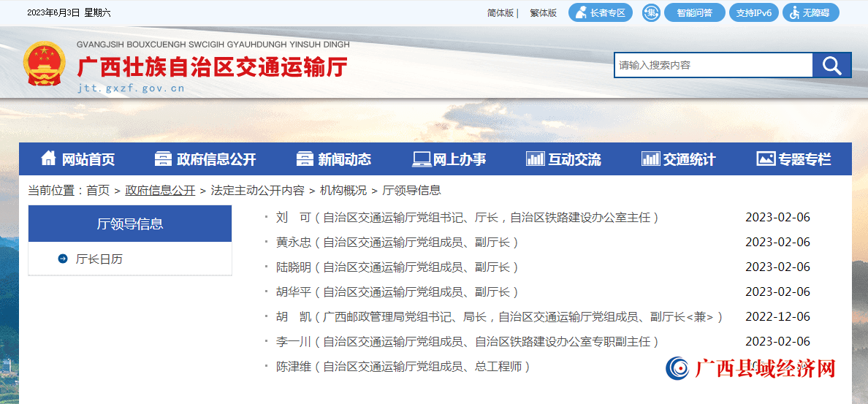Open the 长者专区 elder mode button
868x404 pixels.
(x=601, y=12)
